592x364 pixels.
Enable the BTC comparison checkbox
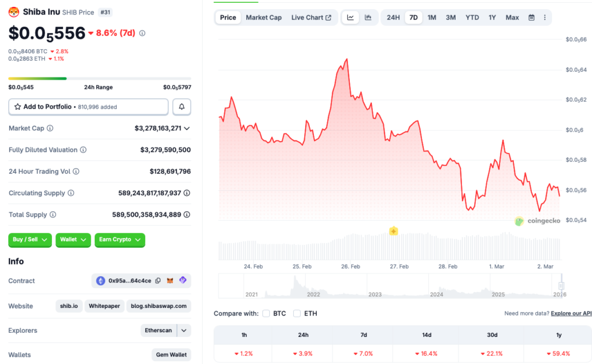(266, 314)
